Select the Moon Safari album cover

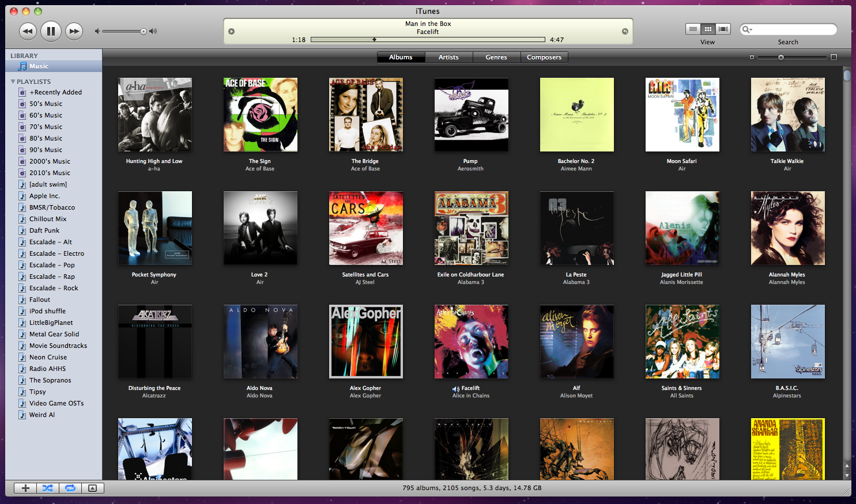point(682,115)
